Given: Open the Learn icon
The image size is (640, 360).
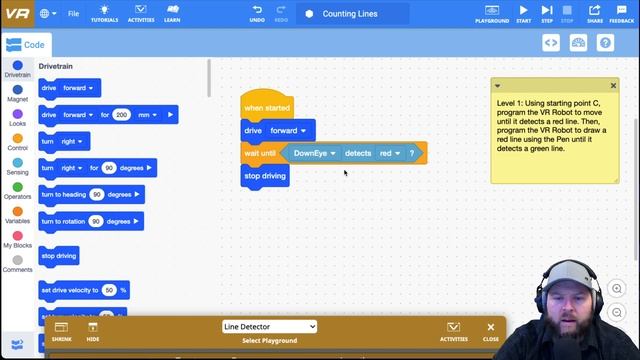Looking at the screenshot, I should click(172, 13).
